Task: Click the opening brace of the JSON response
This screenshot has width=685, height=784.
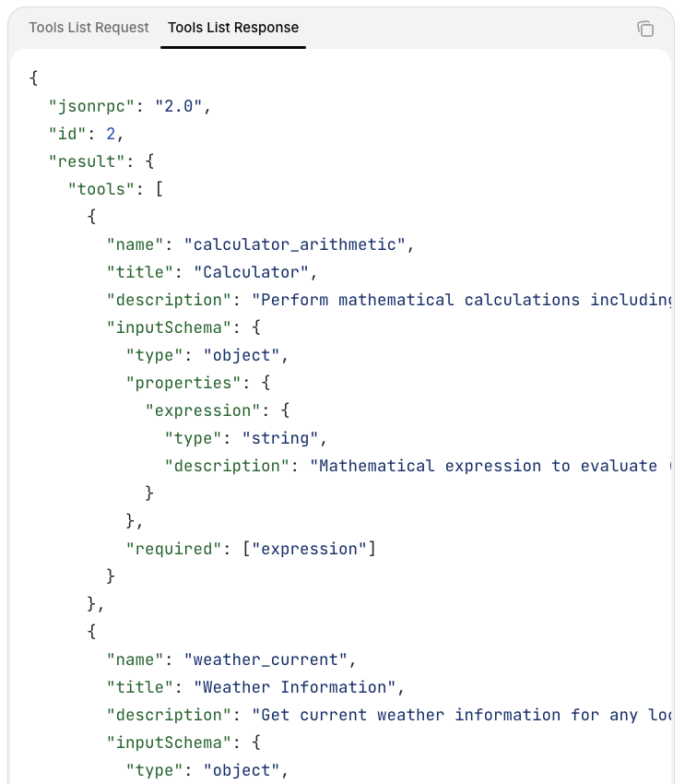Action: (34, 78)
